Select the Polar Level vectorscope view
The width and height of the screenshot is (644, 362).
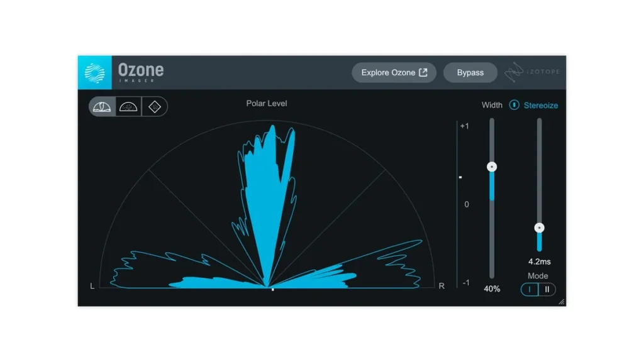click(x=103, y=107)
